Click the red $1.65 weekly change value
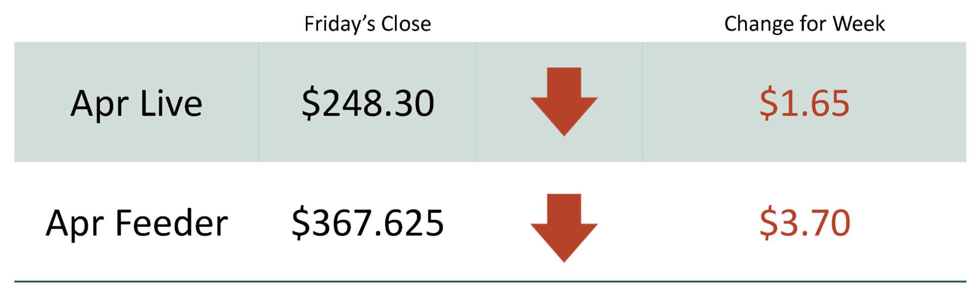The width and height of the screenshot is (980, 301). [804, 103]
